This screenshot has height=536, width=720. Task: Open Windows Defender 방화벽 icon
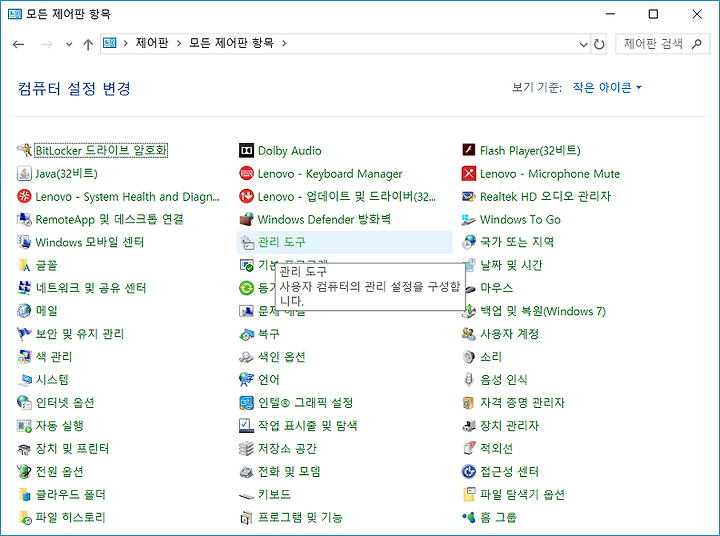click(x=246, y=219)
